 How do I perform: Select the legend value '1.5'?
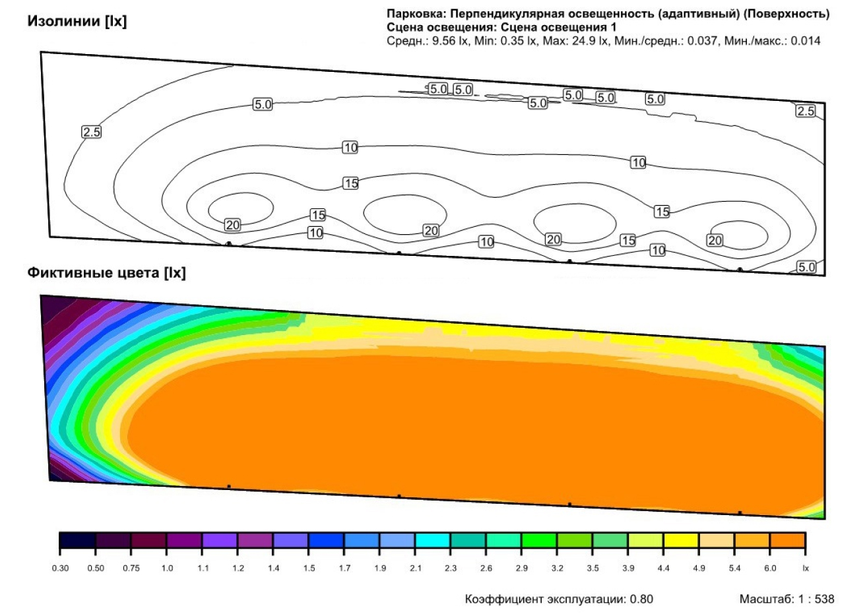(x=309, y=569)
